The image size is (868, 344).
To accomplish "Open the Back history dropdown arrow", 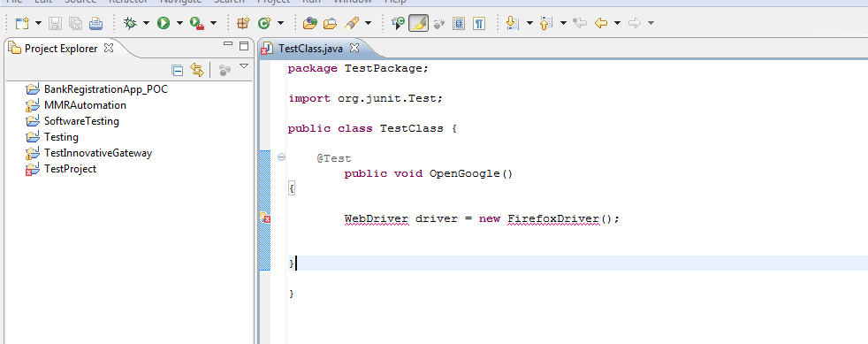I will [617, 23].
